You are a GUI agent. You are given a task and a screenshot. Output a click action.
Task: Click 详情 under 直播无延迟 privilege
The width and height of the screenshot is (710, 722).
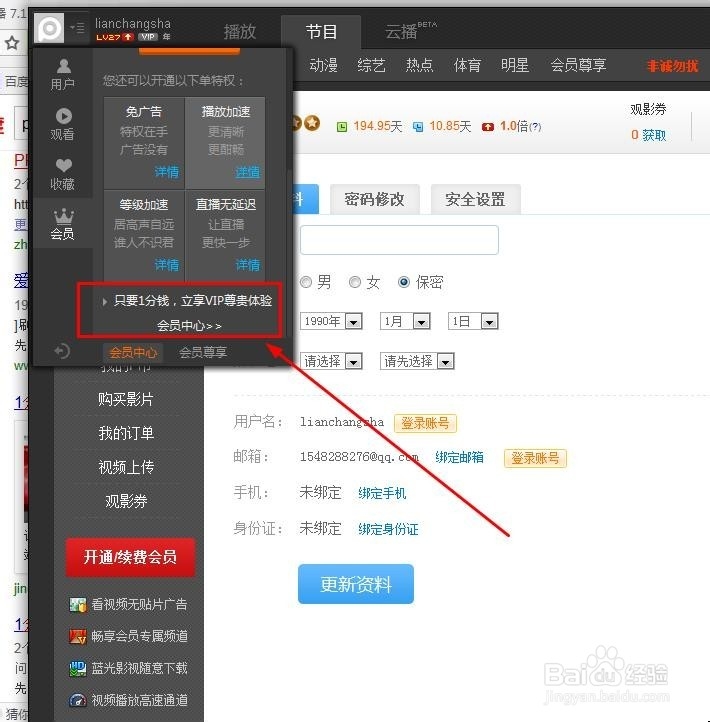pos(248,265)
